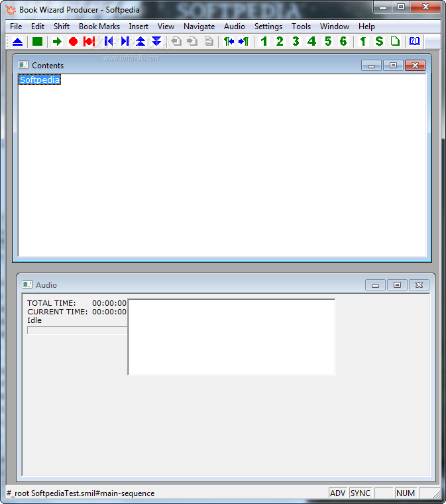Click the TOTAL TIME label
This screenshot has height=504, width=446.
pos(52,303)
